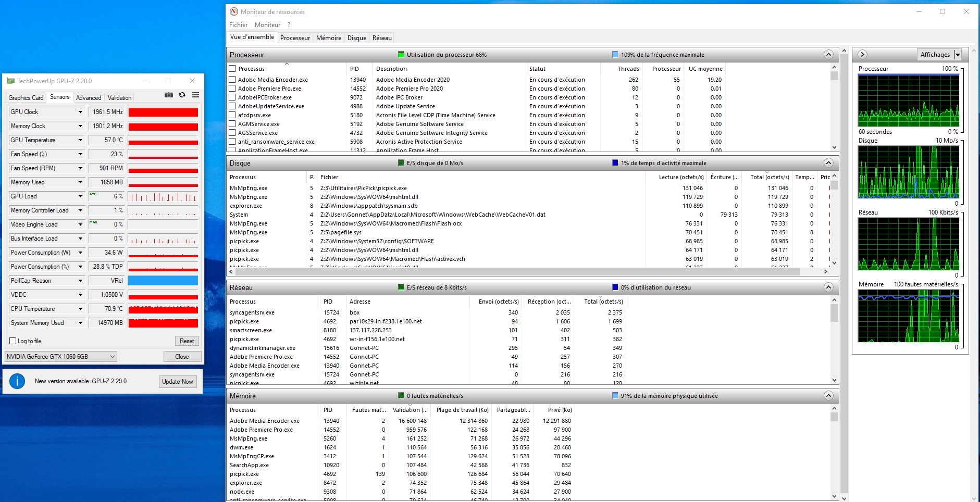This screenshot has height=502, width=980.
Task: Open the GPU Temperature sensor dropdown
Action: point(80,140)
